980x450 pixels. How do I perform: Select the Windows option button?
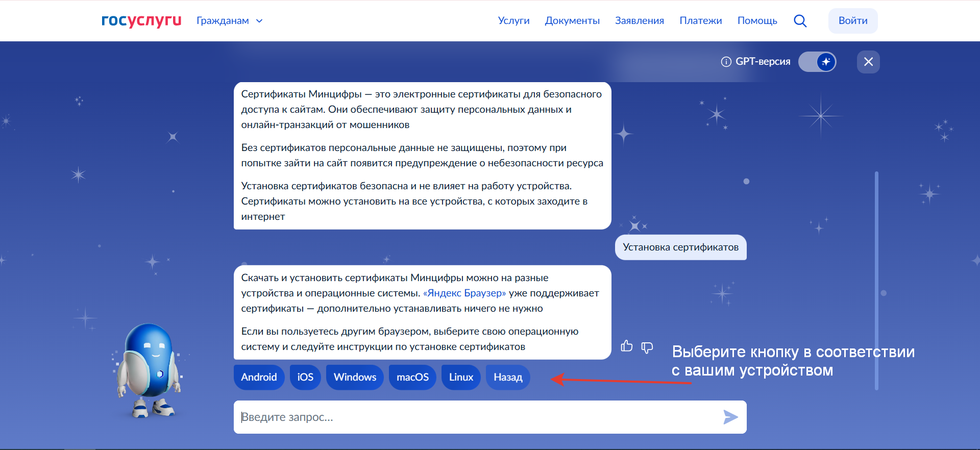(355, 377)
